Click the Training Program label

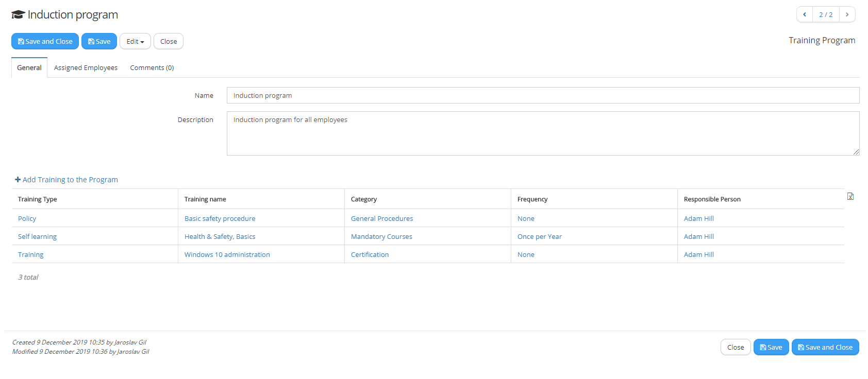(822, 40)
